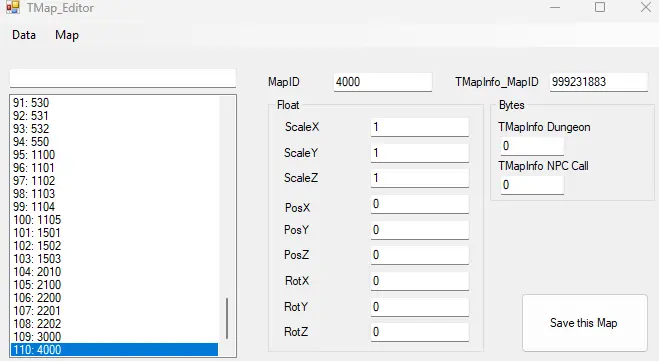Viewport: 659px width, 361px height.
Task: Minimize the TMap_Editor window
Action: (x=555, y=7)
